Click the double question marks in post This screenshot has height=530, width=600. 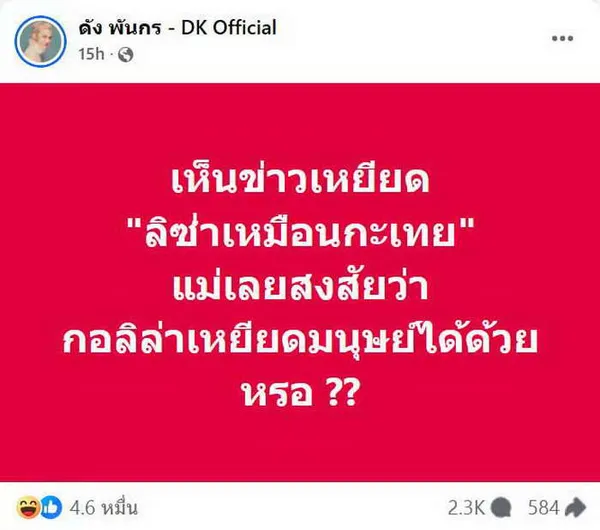pos(343,393)
